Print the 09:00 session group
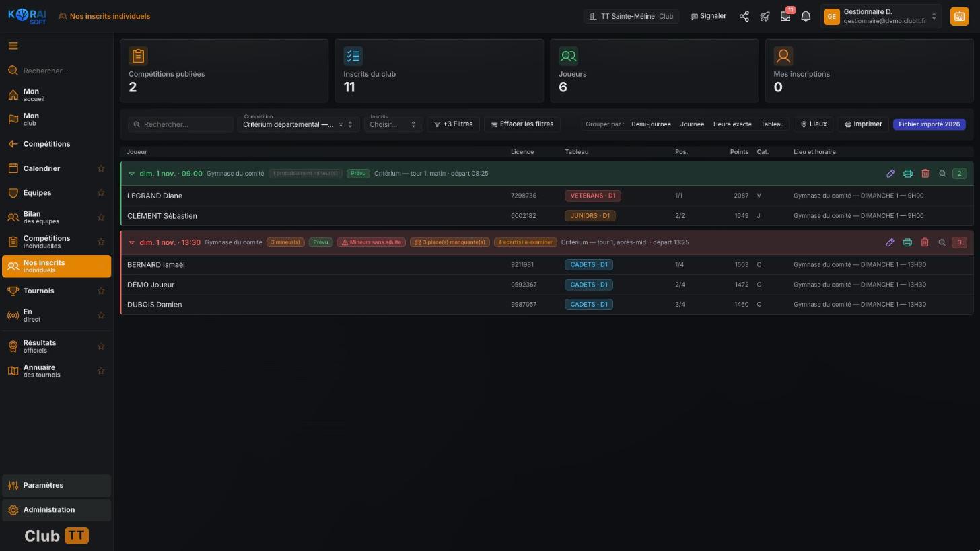 (x=908, y=174)
